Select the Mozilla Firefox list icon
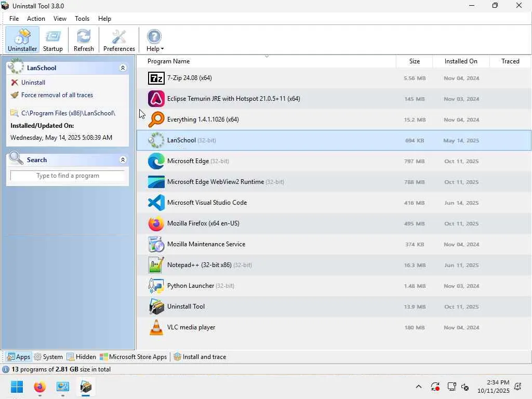Viewport: 532px width, 399px height. click(x=156, y=223)
